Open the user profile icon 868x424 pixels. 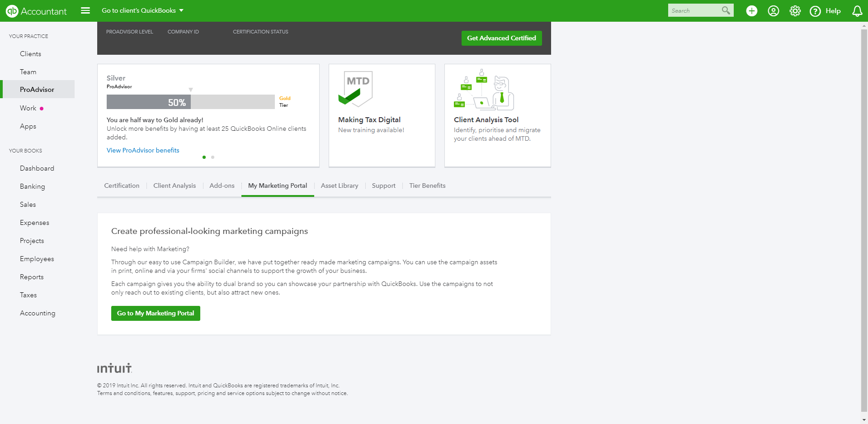[774, 11]
